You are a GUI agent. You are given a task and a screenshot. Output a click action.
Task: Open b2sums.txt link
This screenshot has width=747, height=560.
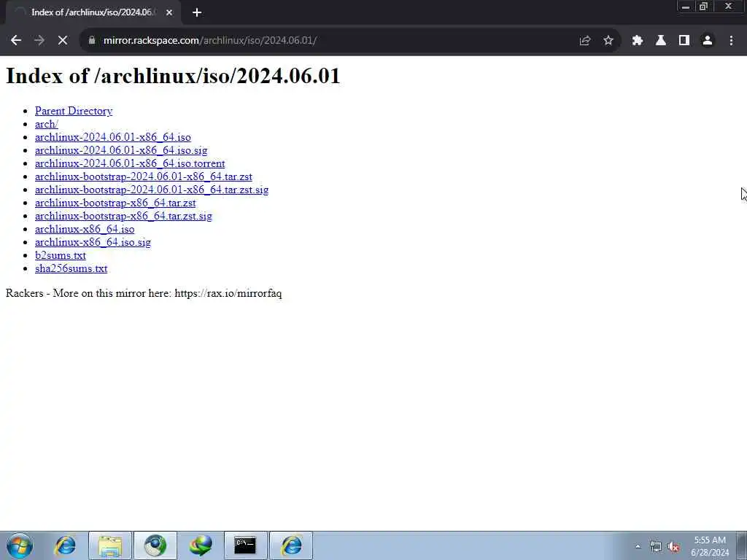[60, 255]
